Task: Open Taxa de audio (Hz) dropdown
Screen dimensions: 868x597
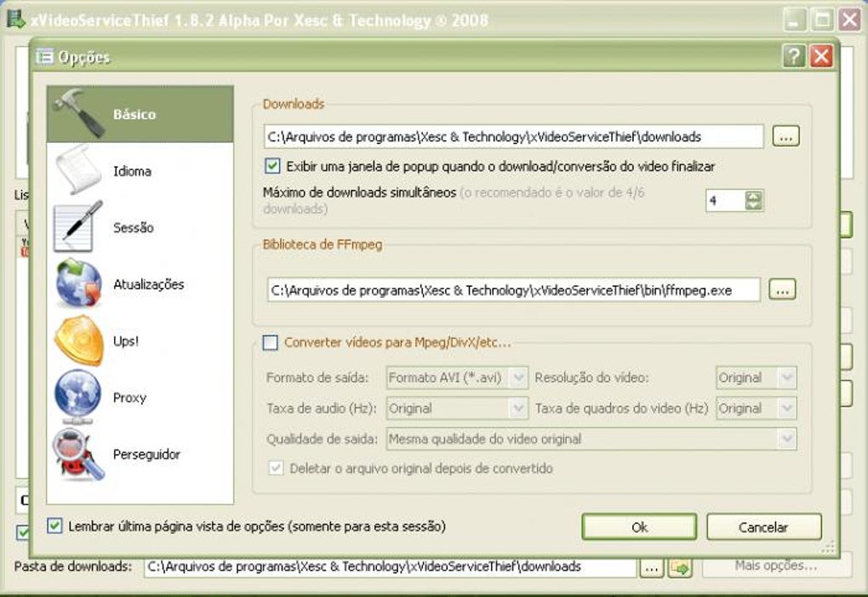Action: tap(457, 408)
